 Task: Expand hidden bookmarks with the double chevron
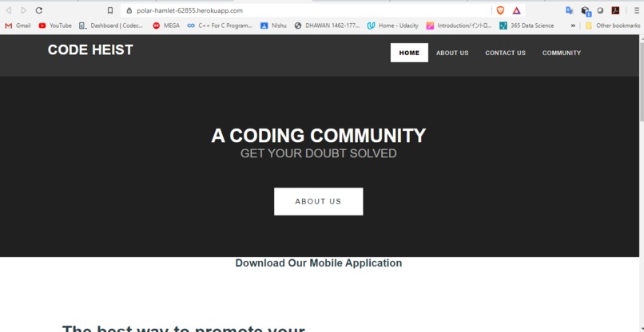tap(573, 26)
